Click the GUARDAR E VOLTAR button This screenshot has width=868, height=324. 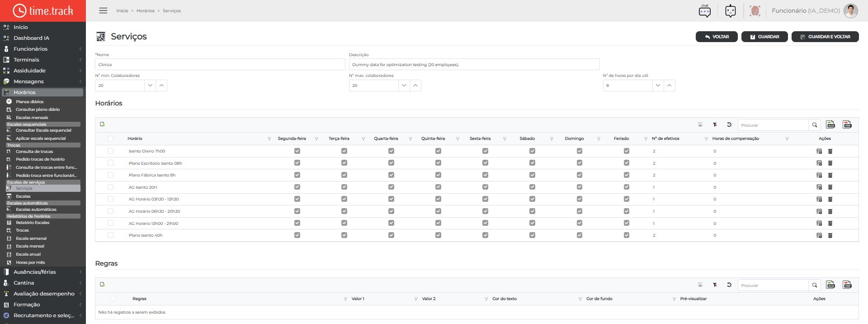tap(825, 37)
